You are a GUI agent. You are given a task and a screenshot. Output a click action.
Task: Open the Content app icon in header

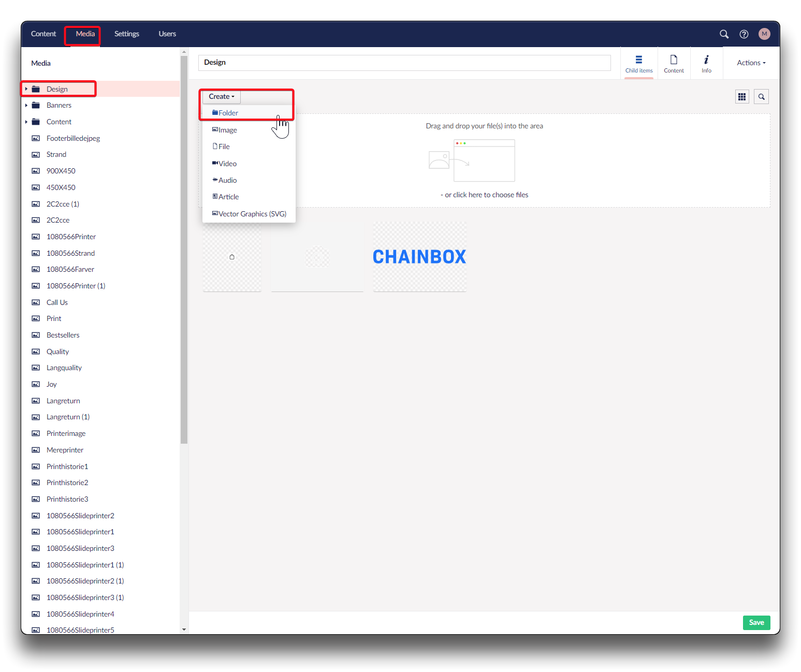tap(674, 63)
